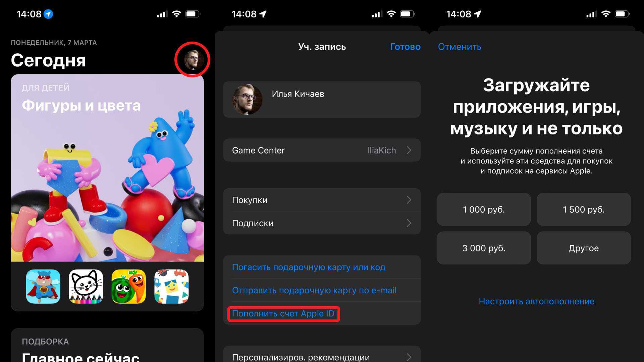Open Подписки row chevron
644x362 pixels.
(x=409, y=223)
